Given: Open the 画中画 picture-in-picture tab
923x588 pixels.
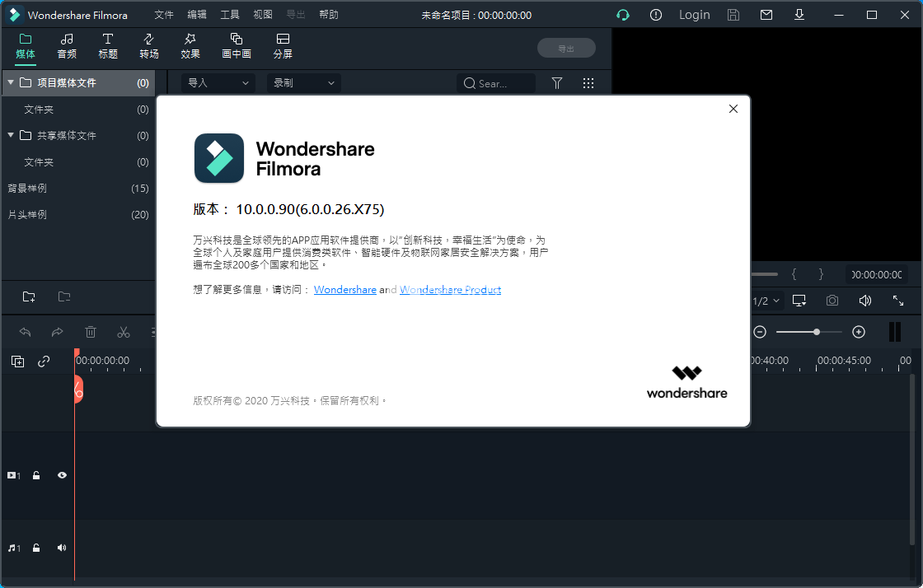Looking at the screenshot, I should point(236,46).
